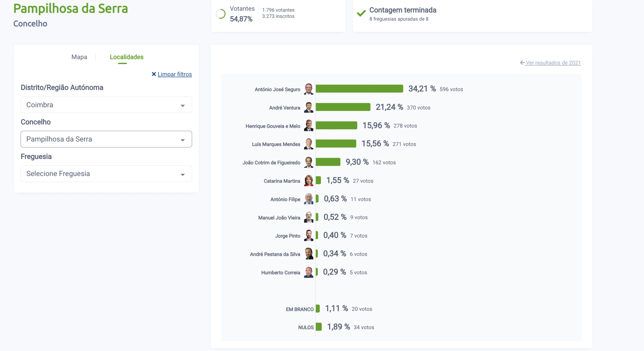The height and width of the screenshot is (351, 644).
Task: Open the Coimbra district dropdown
Action: tap(106, 105)
